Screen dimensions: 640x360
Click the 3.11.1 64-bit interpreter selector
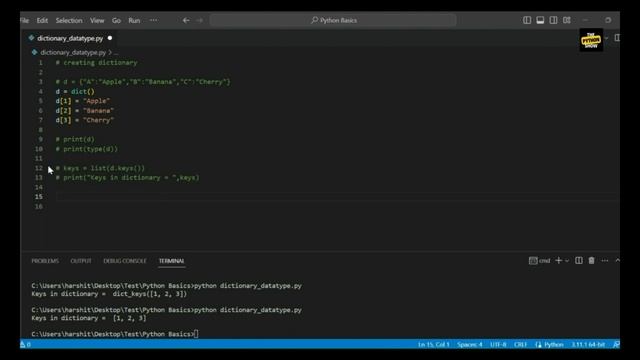tap(588, 344)
